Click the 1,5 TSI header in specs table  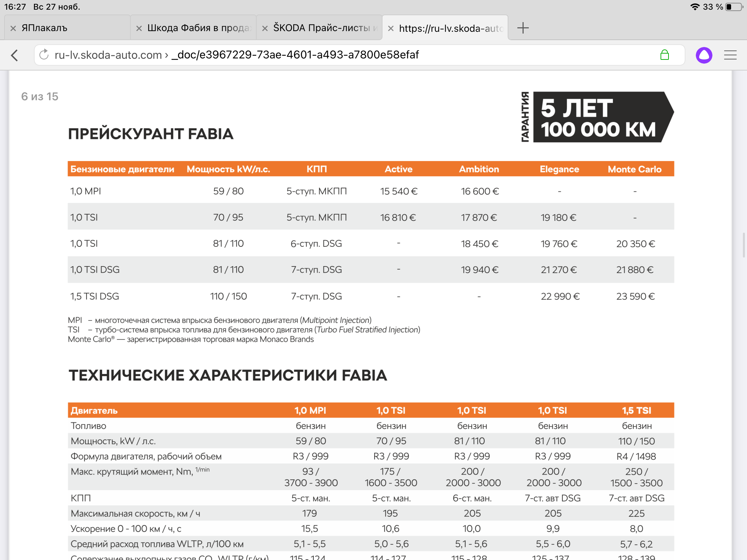637,410
